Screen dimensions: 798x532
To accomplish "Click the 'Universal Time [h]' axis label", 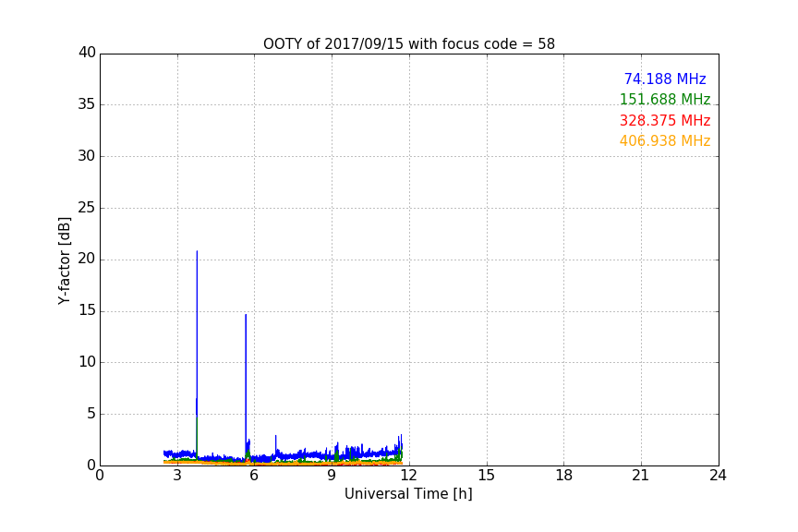I will [408, 494].
